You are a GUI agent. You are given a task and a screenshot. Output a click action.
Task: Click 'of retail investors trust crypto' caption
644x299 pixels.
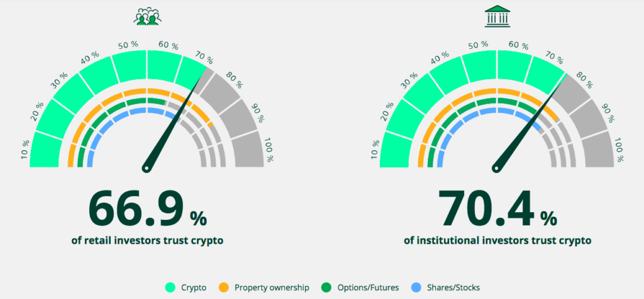[147, 241]
